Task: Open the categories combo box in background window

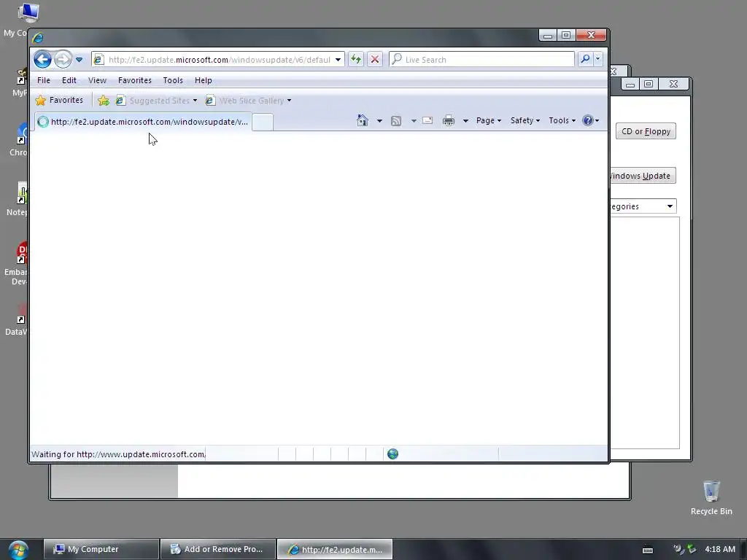Action: click(643, 206)
